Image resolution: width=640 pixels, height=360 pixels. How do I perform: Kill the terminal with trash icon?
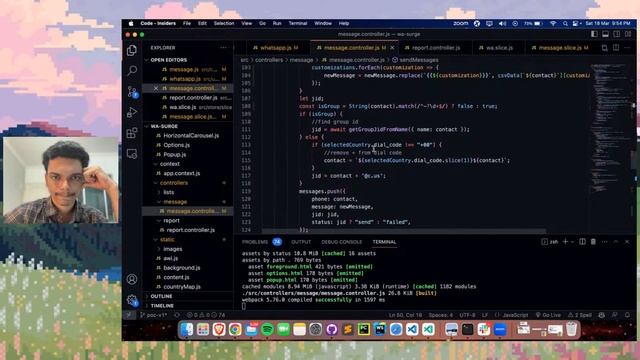(x=593, y=242)
